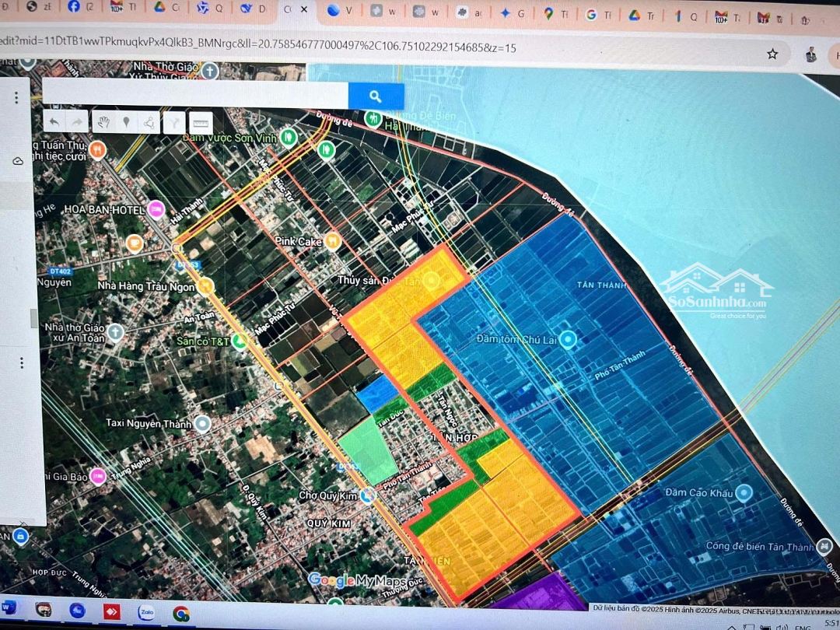Close the active browser tab
This screenshot has height=630, width=840.
(x=303, y=10)
